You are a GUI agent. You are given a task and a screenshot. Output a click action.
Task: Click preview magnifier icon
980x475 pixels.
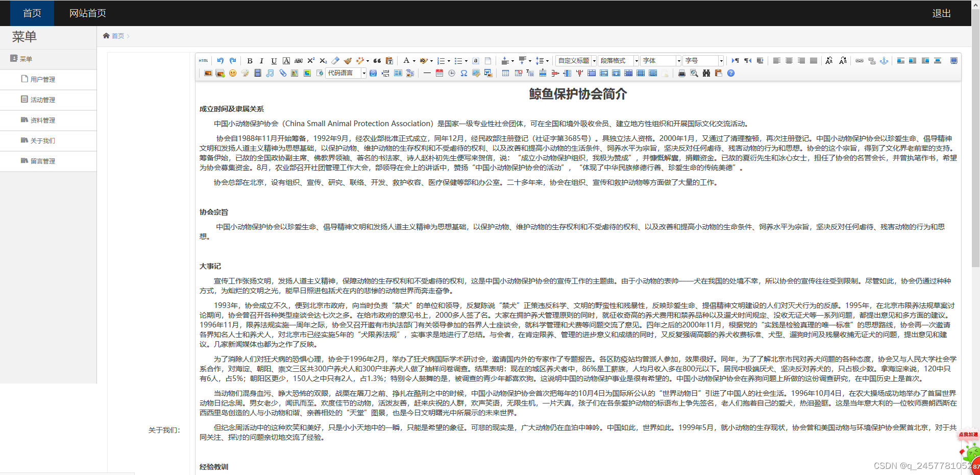tap(694, 73)
